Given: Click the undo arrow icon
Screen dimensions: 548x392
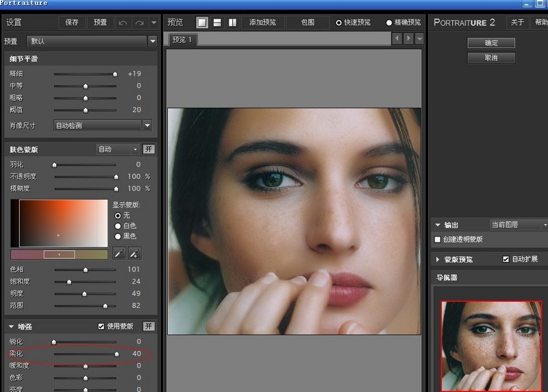Looking at the screenshot, I should point(123,23).
